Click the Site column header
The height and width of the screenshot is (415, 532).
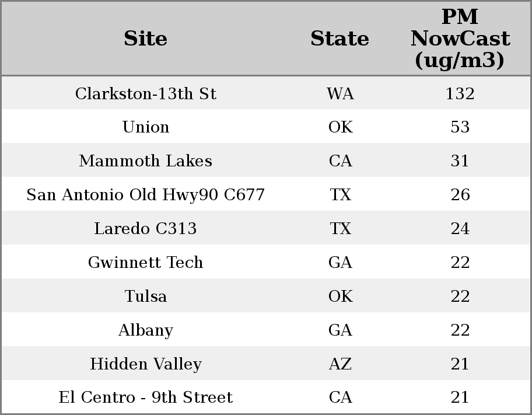pyautogui.click(x=146, y=39)
